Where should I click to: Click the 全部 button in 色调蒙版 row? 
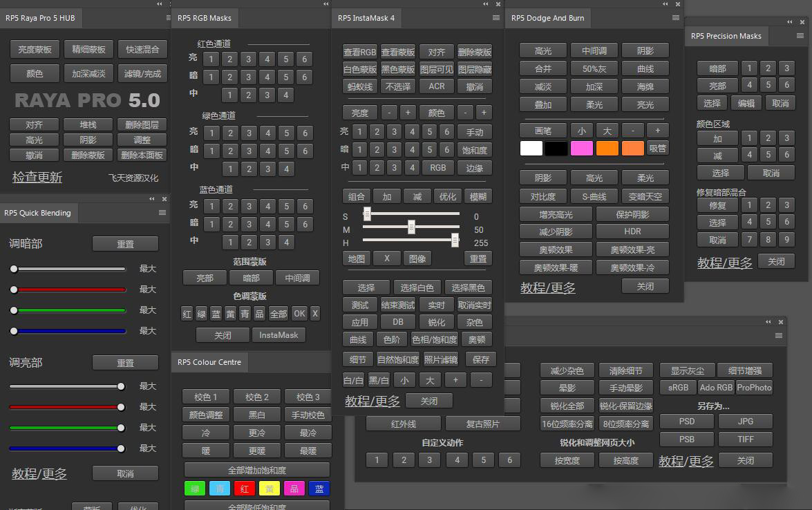pos(278,314)
